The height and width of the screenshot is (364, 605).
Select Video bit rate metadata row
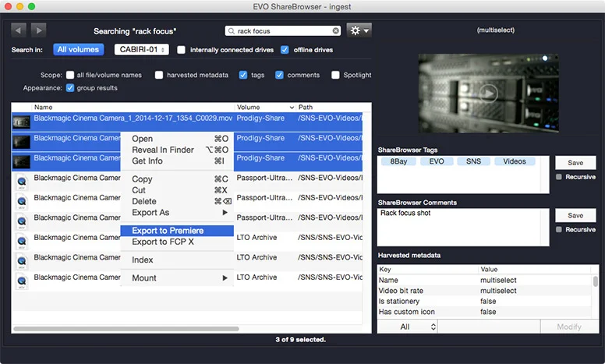tap(485, 291)
